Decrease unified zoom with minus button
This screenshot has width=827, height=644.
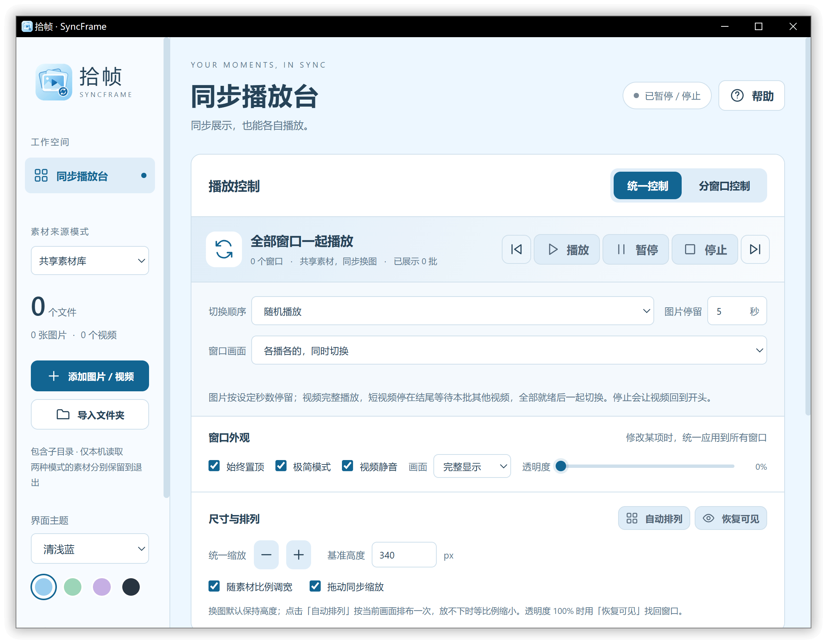click(x=266, y=555)
